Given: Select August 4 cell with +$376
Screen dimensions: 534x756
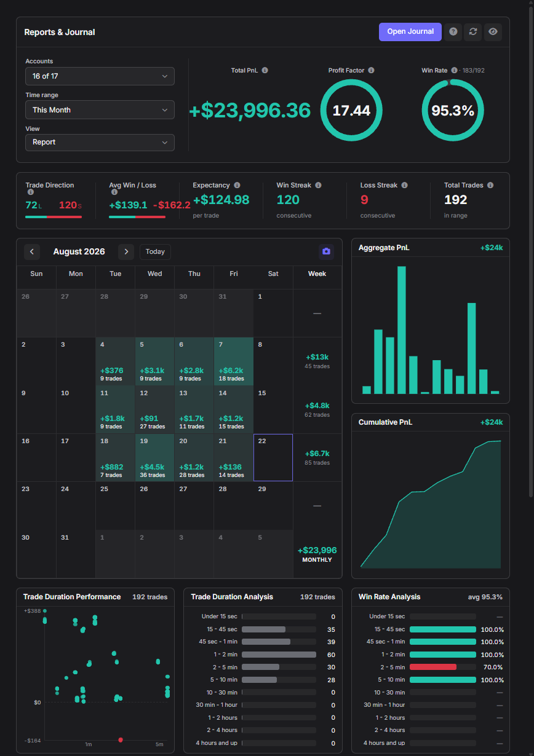Looking at the screenshot, I should [x=115, y=361].
